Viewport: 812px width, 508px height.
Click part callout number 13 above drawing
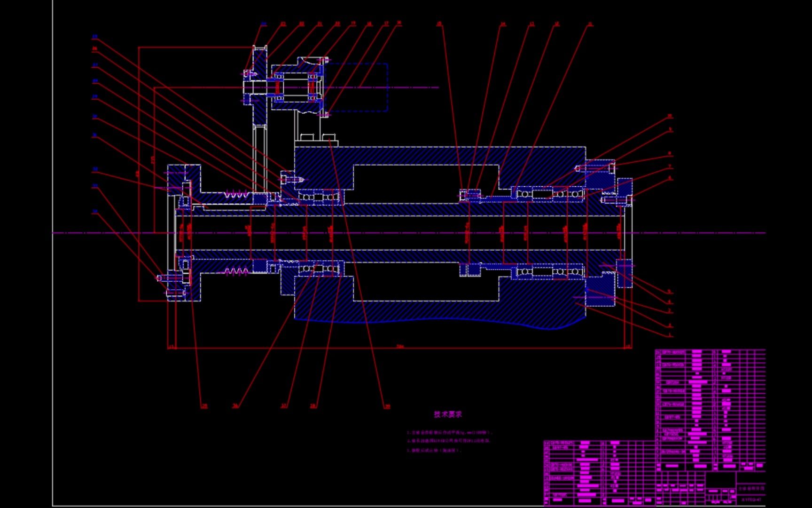tap(531, 24)
